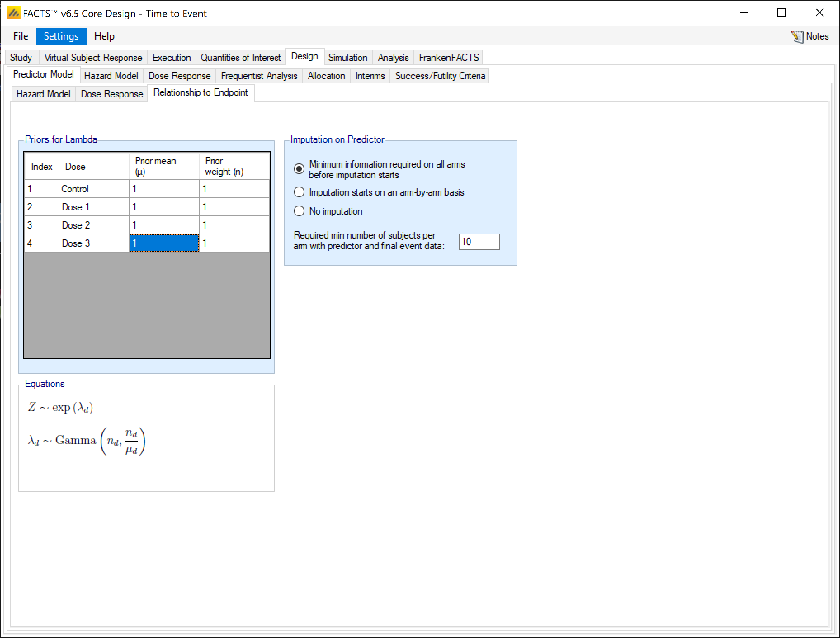840x638 pixels.
Task: Open the FrankenFACTS tab
Action: pyautogui.click(x=448, y=58)
